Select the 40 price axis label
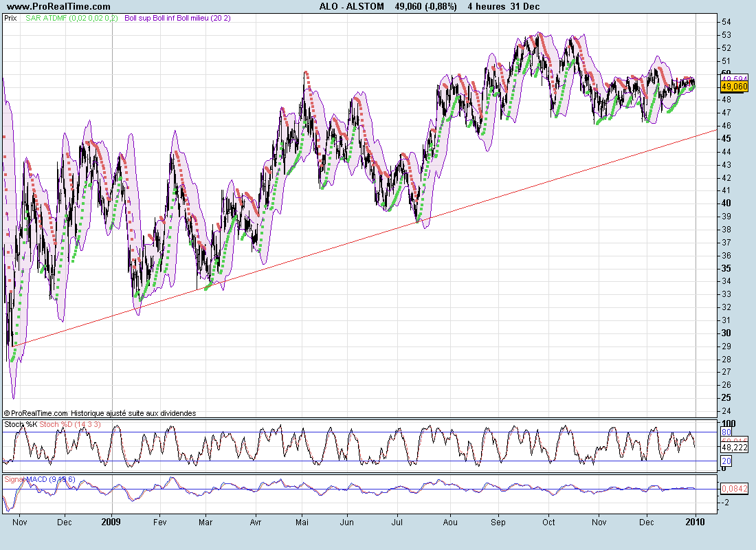 (x=726, y=203)
